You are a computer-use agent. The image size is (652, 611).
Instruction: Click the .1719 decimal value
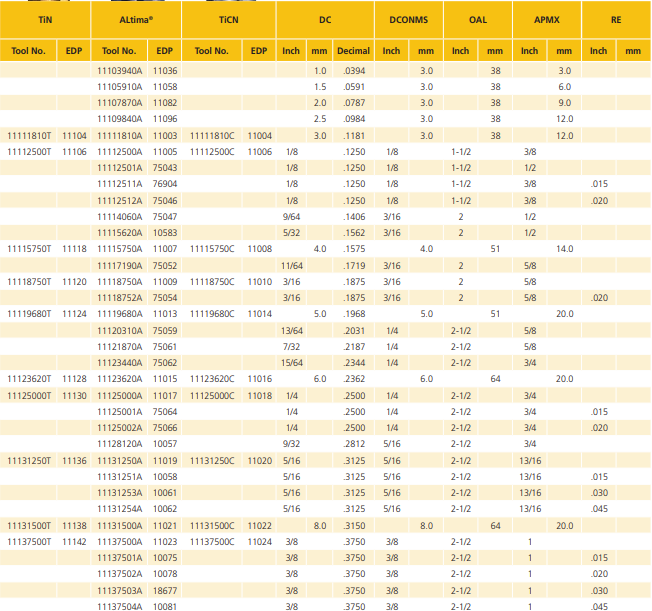pos(353,265)
